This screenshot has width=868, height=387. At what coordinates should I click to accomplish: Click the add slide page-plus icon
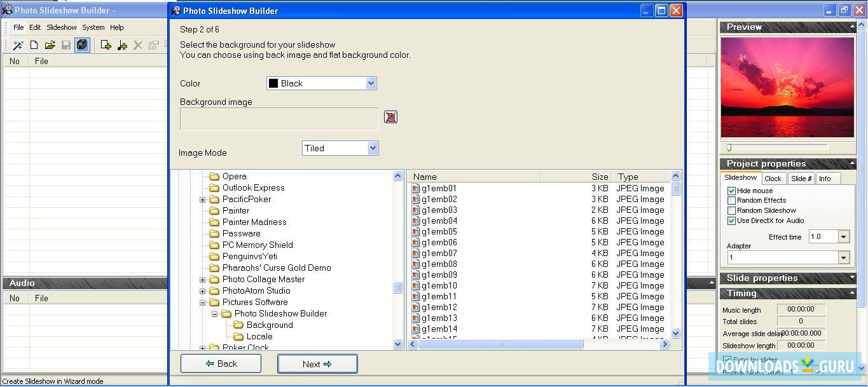pyautogui.click(x=106, y=45)
